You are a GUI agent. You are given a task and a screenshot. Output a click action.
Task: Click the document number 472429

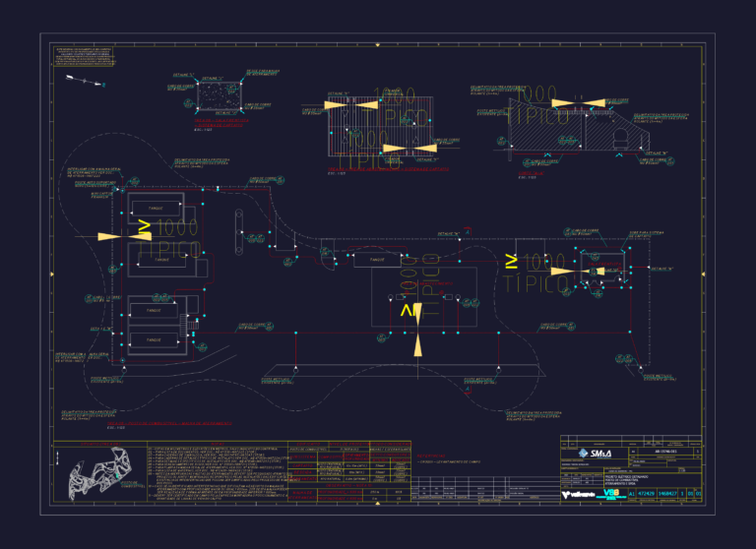click(646, 494)
